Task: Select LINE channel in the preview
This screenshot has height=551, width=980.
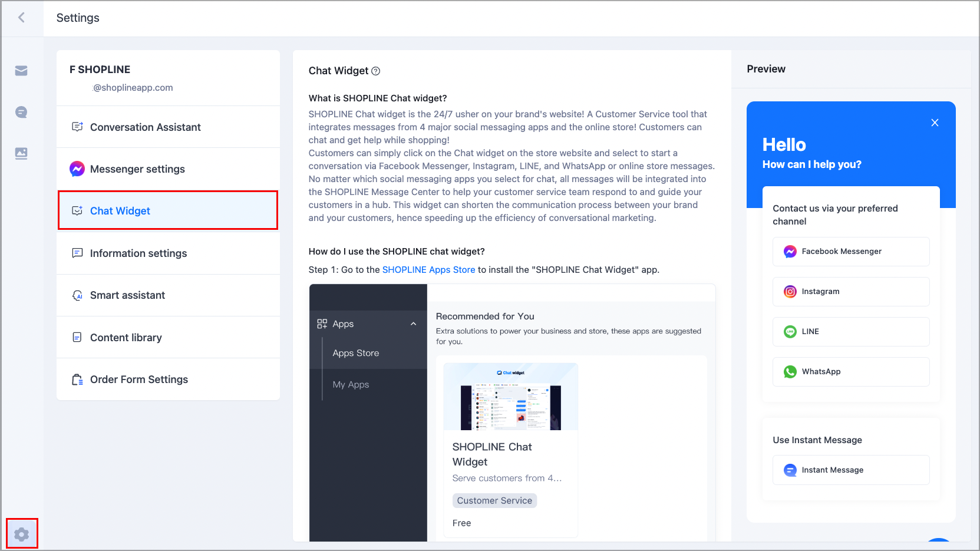Action: [x=850, y=331]
